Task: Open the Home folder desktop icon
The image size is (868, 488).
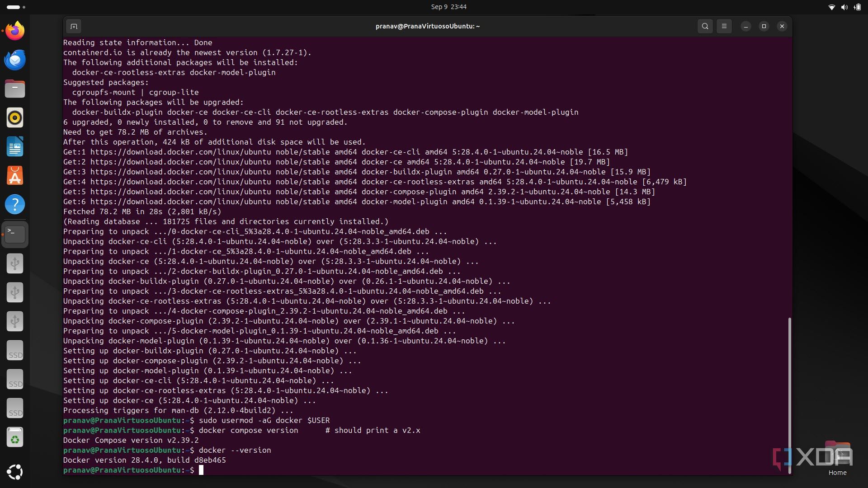Action: 837,458
